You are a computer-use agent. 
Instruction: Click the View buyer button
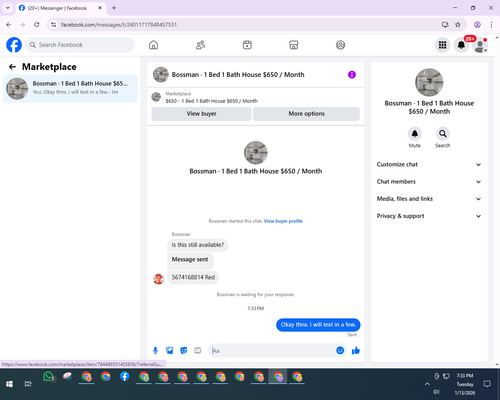click(201, 114)
